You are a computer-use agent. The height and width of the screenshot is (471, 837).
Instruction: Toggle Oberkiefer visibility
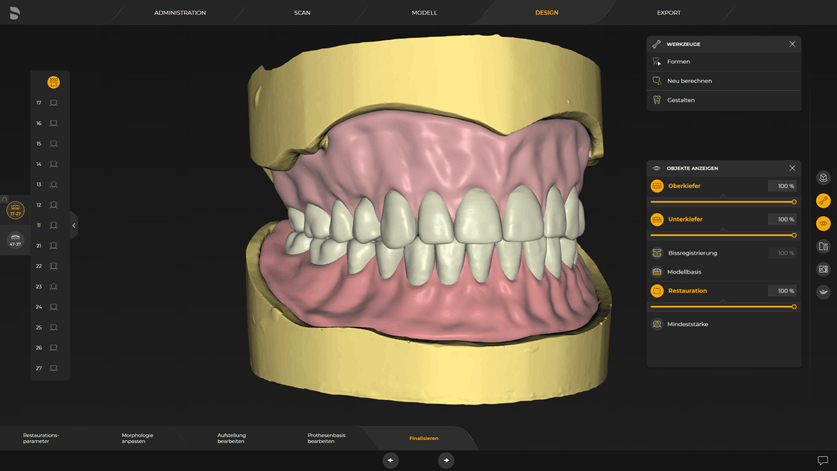pos(657,186)
